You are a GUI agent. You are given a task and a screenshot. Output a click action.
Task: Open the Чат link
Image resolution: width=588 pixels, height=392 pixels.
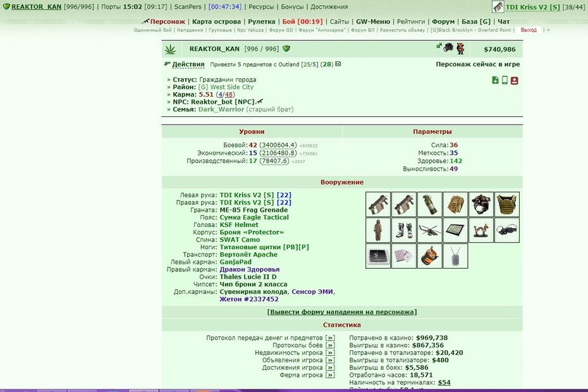504,21
